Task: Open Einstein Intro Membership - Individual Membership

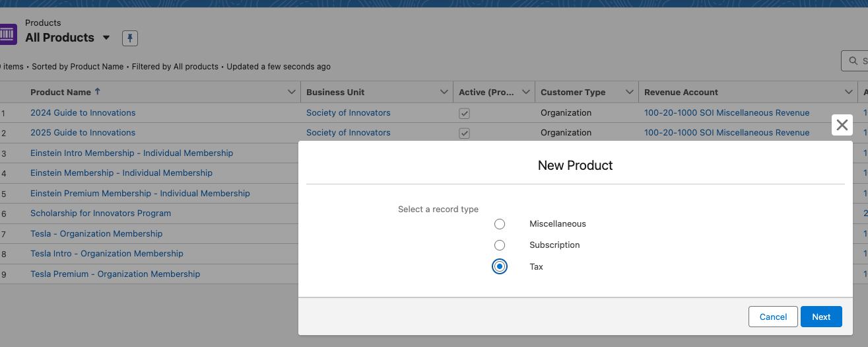Action: (x=132, y=153)
